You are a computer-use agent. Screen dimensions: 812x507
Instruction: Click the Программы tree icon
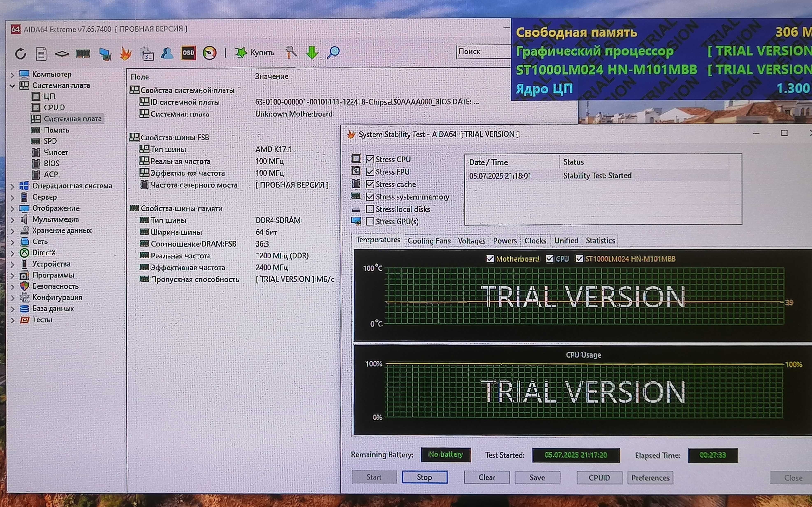click(24, 275)
